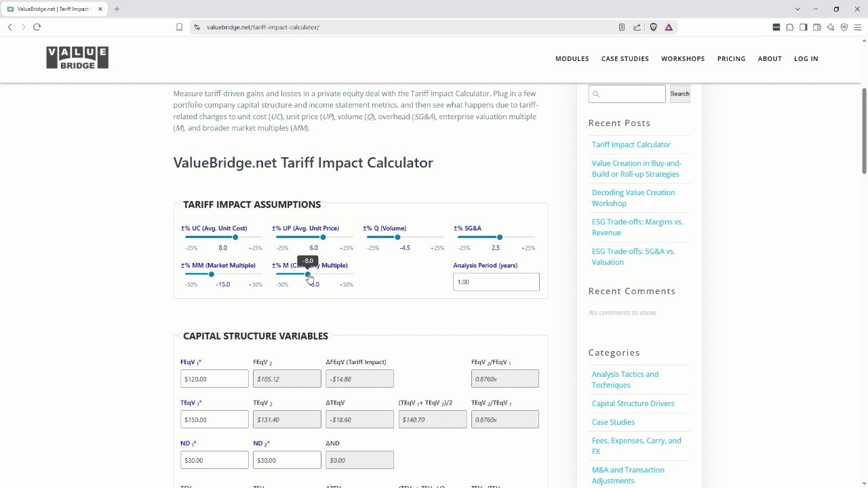Go to the PRICING page

[731, 59]
